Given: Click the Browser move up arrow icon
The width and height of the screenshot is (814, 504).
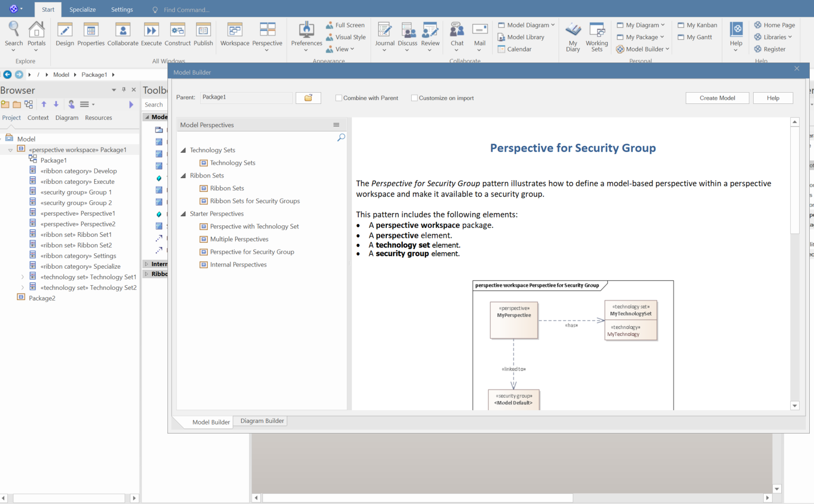Looking at the screenshot, I should [44, 104].
